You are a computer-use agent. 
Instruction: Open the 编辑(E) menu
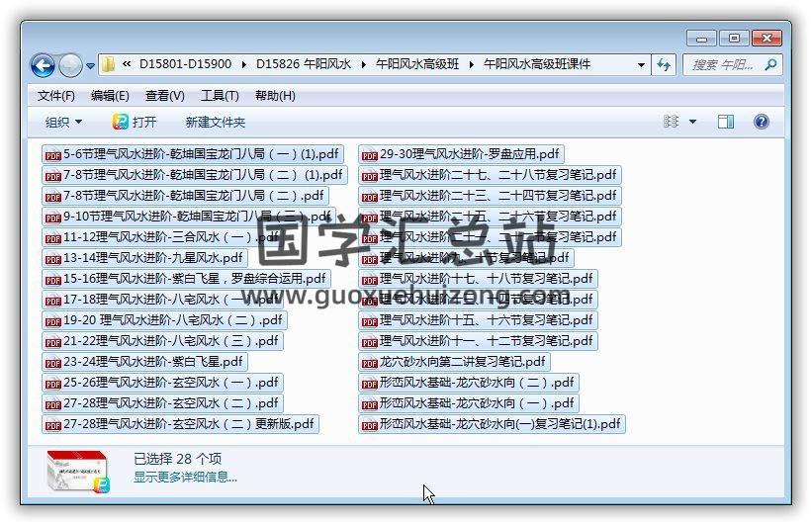pos(110,96)
